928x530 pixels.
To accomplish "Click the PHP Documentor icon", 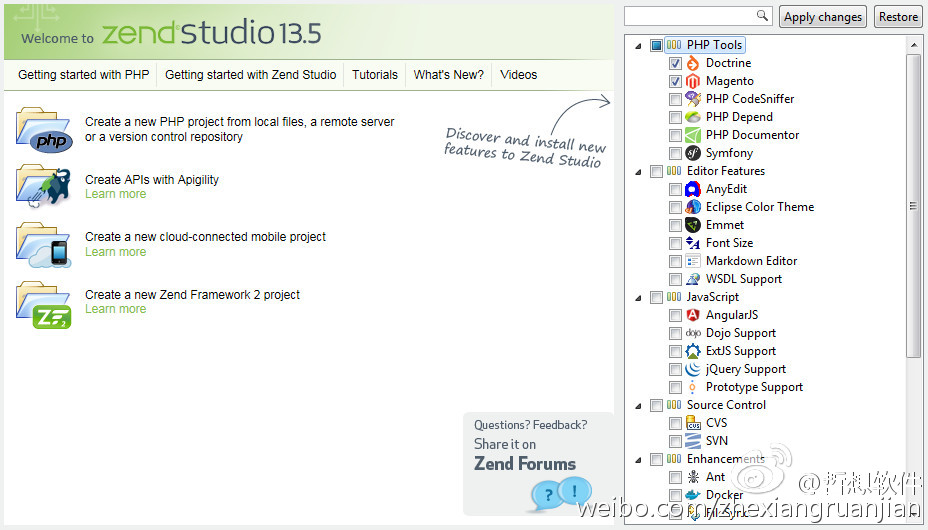I will coord(692,135).
